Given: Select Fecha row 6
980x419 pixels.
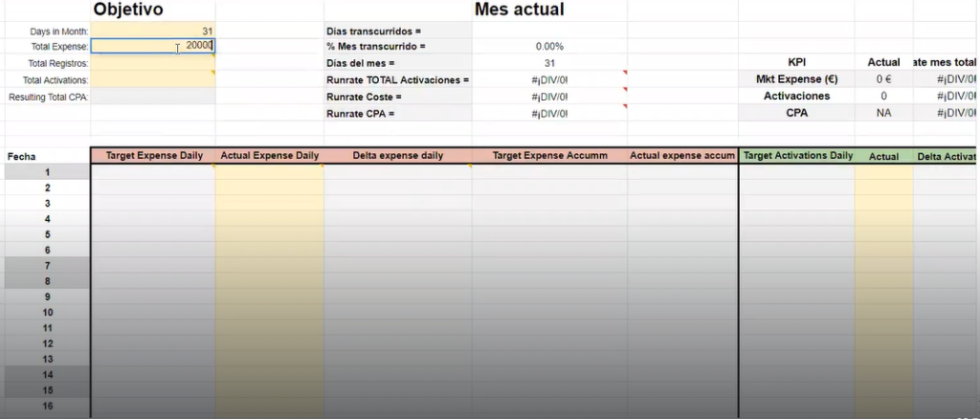Looking at the screenshot, I should 48,250.
